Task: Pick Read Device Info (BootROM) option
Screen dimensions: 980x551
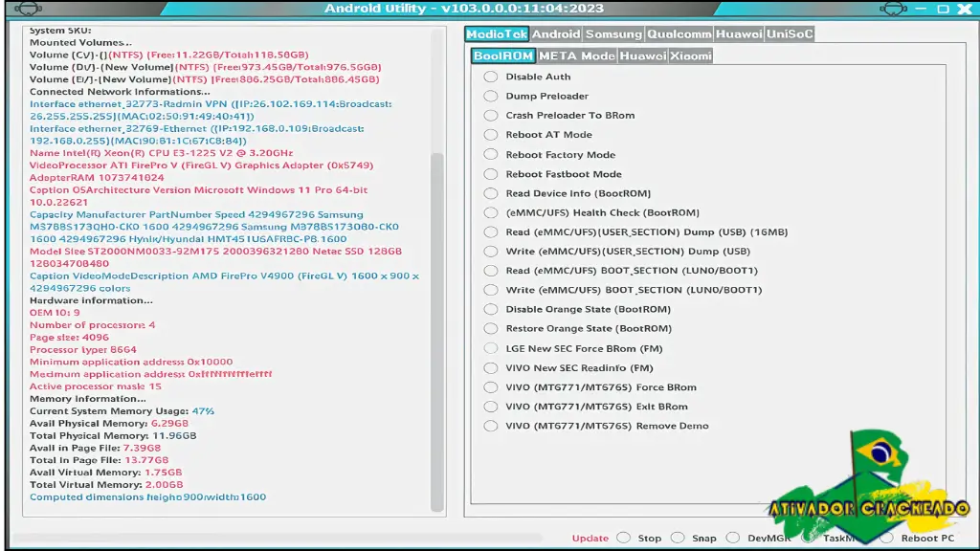Action: [x=491, y=193]
